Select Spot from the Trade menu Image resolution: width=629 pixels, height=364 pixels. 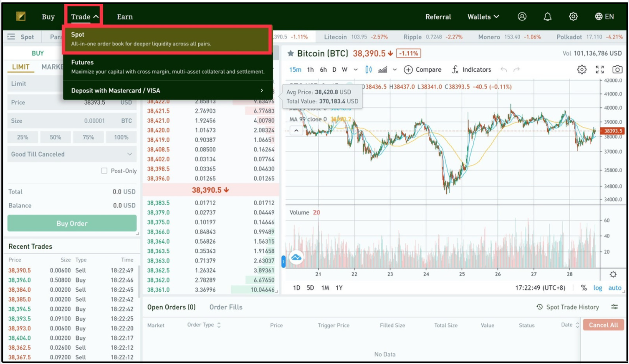(168, 39)
